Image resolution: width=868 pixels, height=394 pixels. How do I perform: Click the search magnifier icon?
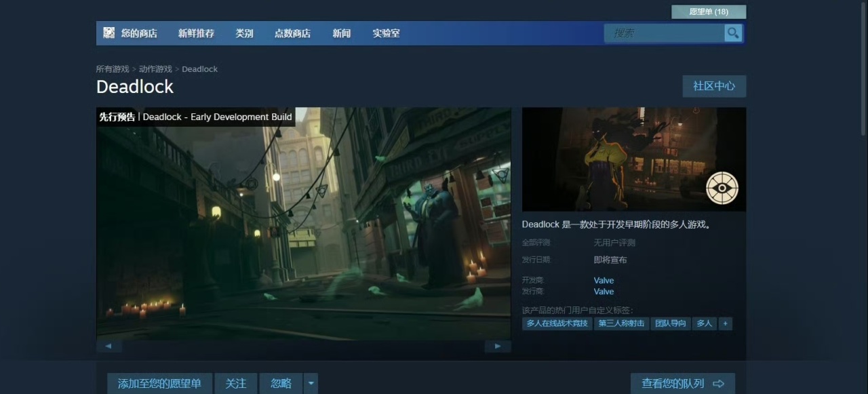(732, 33)
